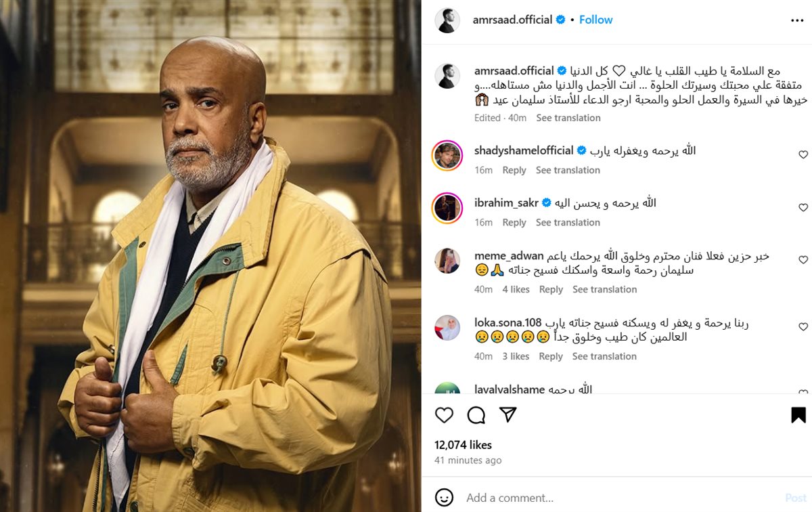View the 12,074 likes list
The width and height of the screenshot is (812, 512).
tap(463, 445)
